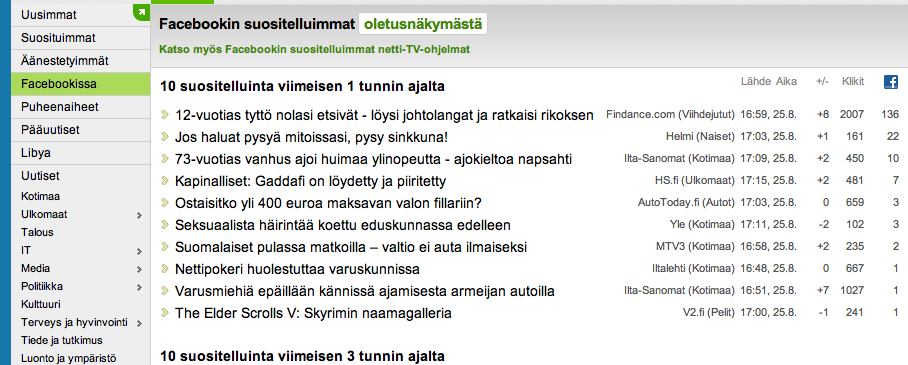This screenshot has width=908, height=365.
Task: Click bullet arrow beside Ostaisitko fillariin headline
Action: coord(165,203)
